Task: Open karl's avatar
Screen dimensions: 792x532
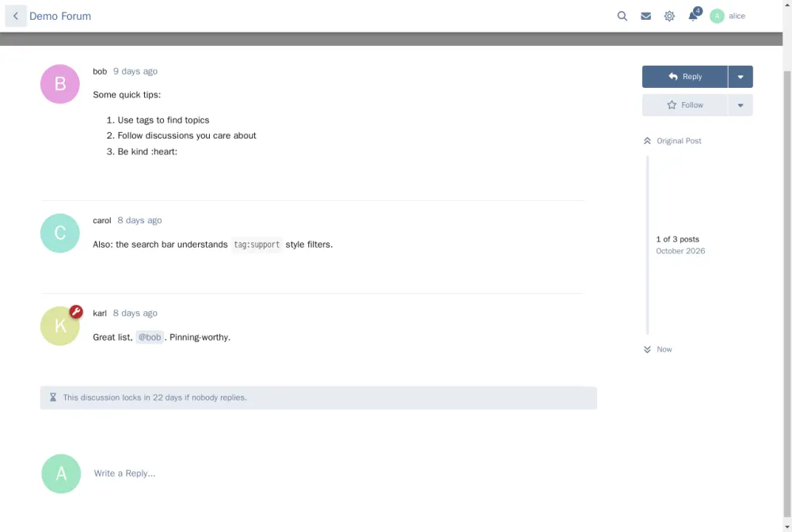Action: [60, 326]
